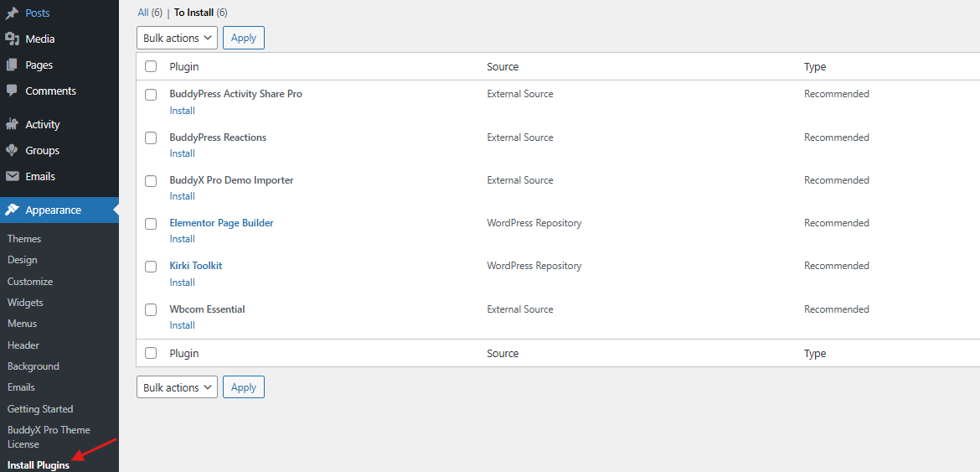Click the Type column header
The image size is (980, 472).
pyautogui.click(x=815, y=67)
